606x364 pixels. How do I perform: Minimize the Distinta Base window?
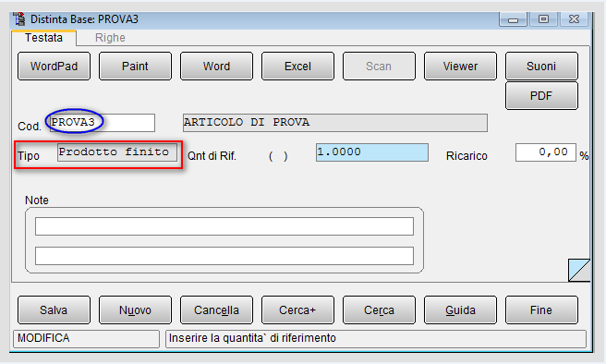tap(513, 19)
